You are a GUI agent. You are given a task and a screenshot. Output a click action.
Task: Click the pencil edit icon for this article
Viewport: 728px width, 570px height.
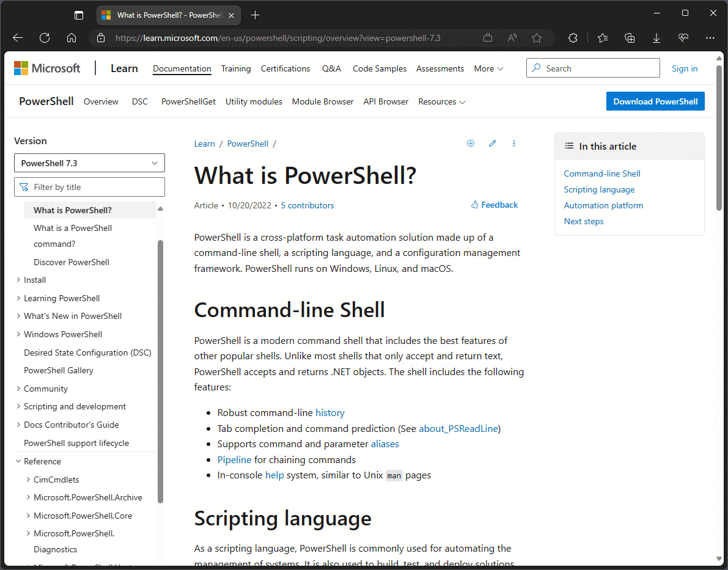(x=493, y=143)
